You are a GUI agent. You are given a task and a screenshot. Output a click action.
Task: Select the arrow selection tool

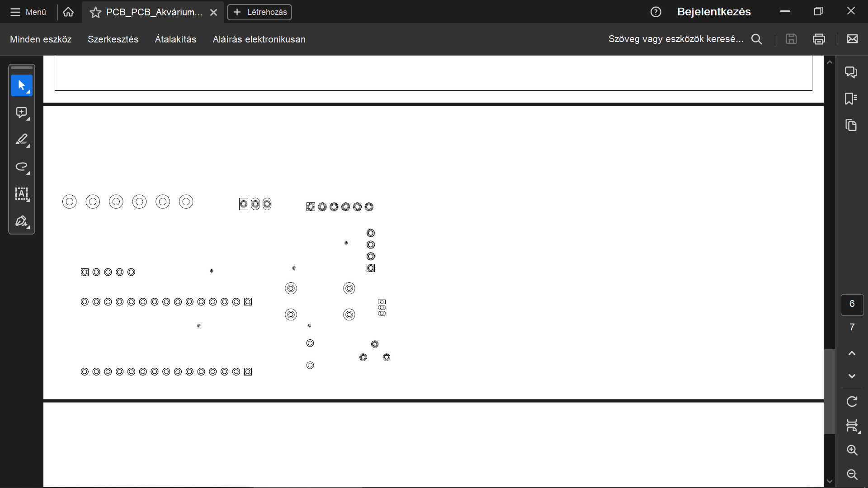coord(21,85)
